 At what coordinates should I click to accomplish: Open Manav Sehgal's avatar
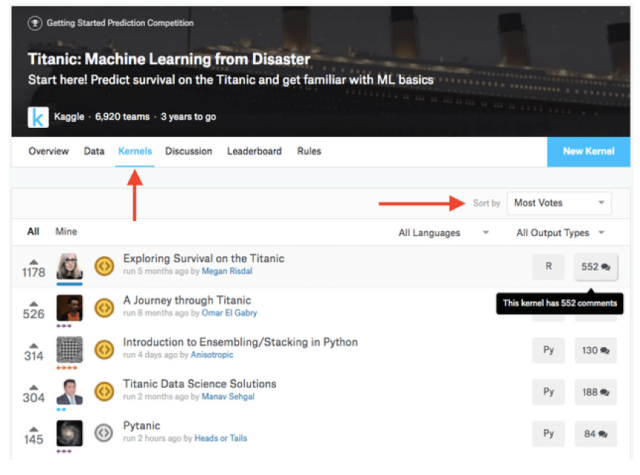pos(69,392)
